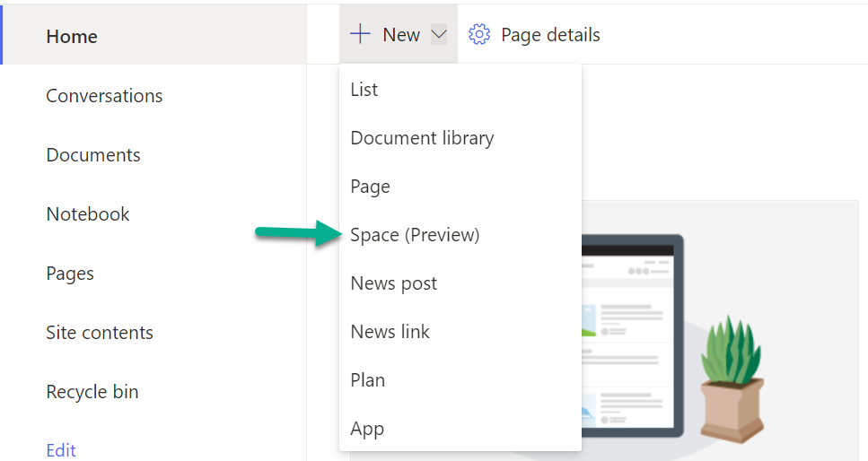This screenshot has width=868, height=461.
Task: Select News link menu option
Action: tap(390, 332)
